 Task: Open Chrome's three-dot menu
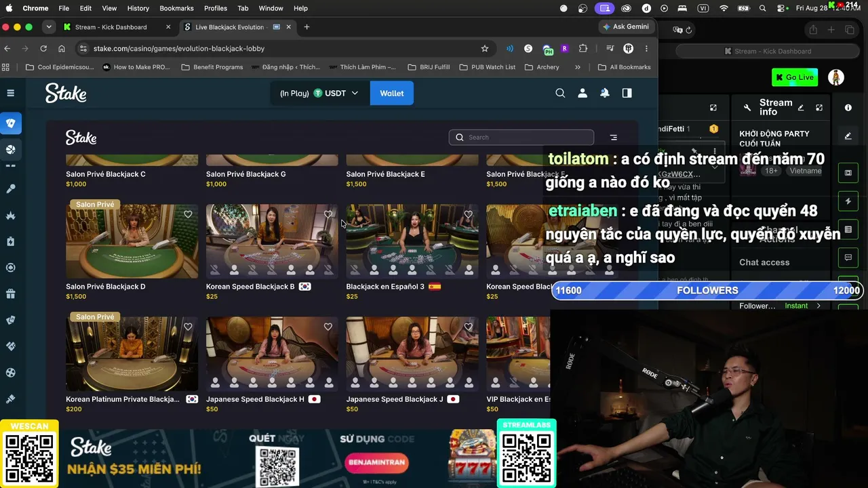pos(646,49)
